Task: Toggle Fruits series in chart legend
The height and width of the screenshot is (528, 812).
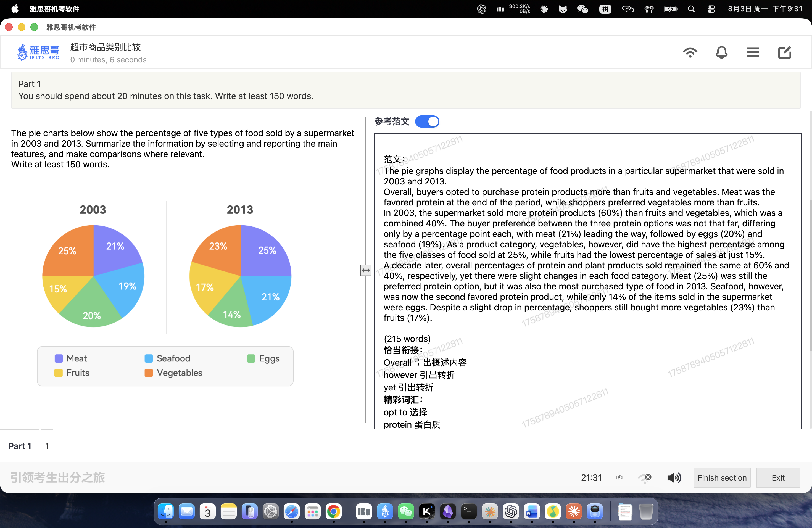Action: click(72, 373)
